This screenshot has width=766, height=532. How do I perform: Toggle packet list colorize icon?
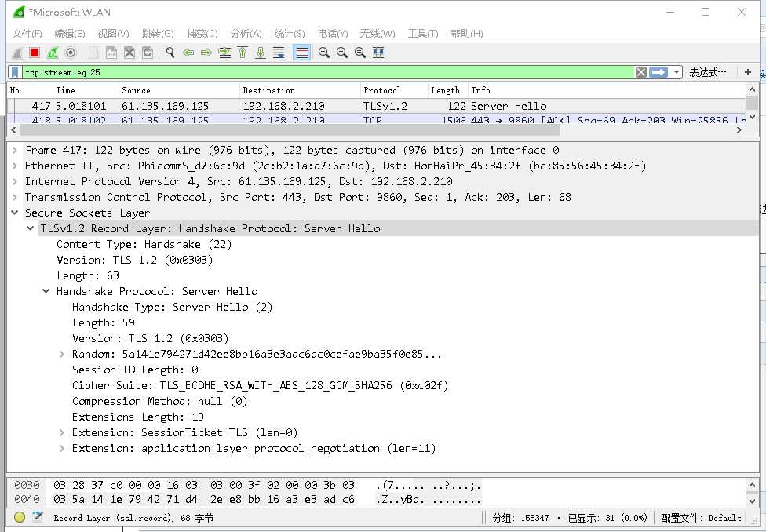tap(301, 53)
